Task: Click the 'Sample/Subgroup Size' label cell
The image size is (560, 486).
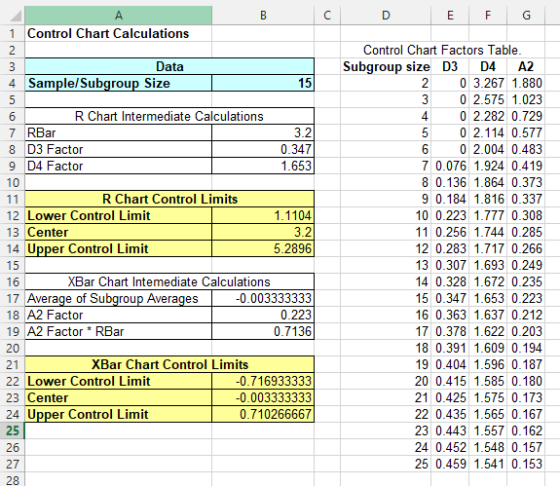Action: click(x=118, y=83)
